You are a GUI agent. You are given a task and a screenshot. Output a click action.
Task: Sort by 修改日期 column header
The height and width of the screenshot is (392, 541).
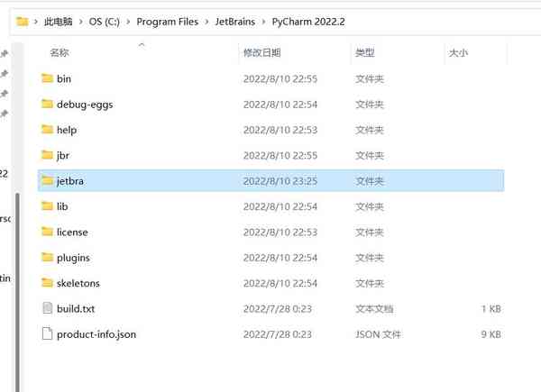tap(261, 53)
